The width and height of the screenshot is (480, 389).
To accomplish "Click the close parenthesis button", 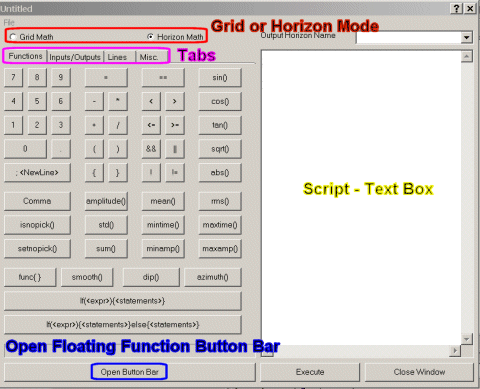I will (x=118, y=149).
